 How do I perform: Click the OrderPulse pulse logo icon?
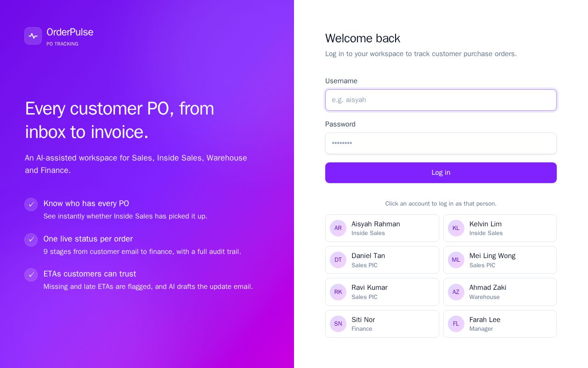(x=33, y=36)
